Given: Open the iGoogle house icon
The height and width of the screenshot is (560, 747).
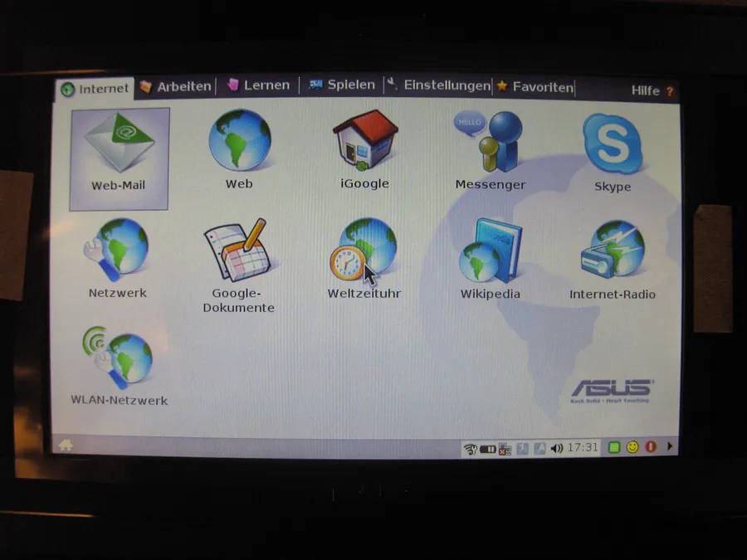Looking at the screenshot, I should [365, 140].
